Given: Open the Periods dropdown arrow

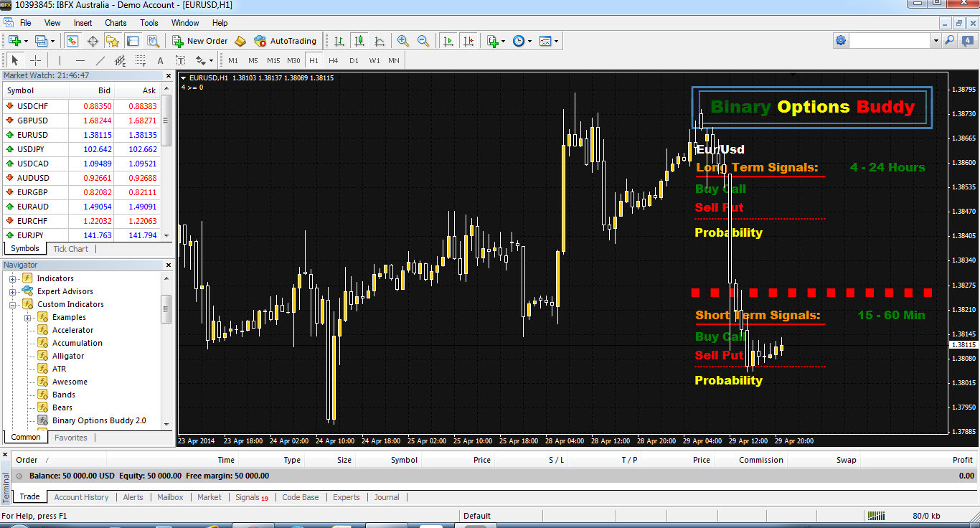Looking at the screenshot, I should (x=529, y=41).
